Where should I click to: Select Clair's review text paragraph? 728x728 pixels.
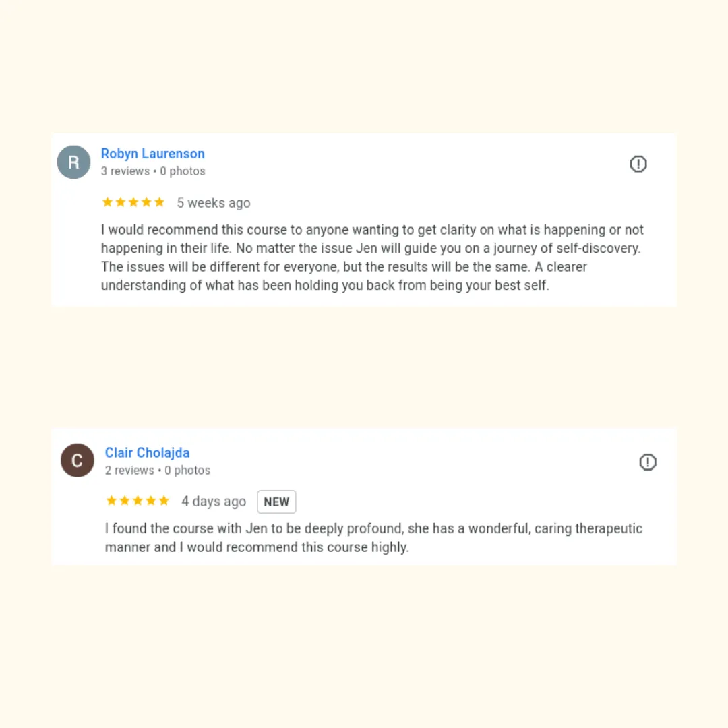(x=373, y=537)
